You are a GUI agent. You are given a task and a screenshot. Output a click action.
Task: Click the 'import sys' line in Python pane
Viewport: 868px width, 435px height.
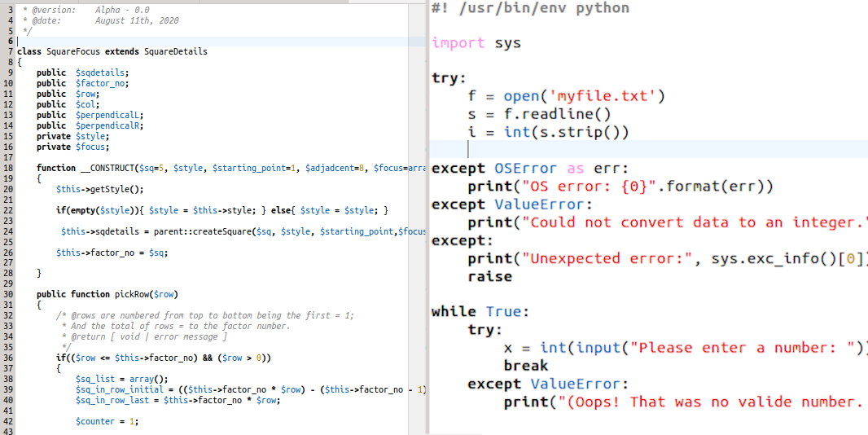pos(476,42)
